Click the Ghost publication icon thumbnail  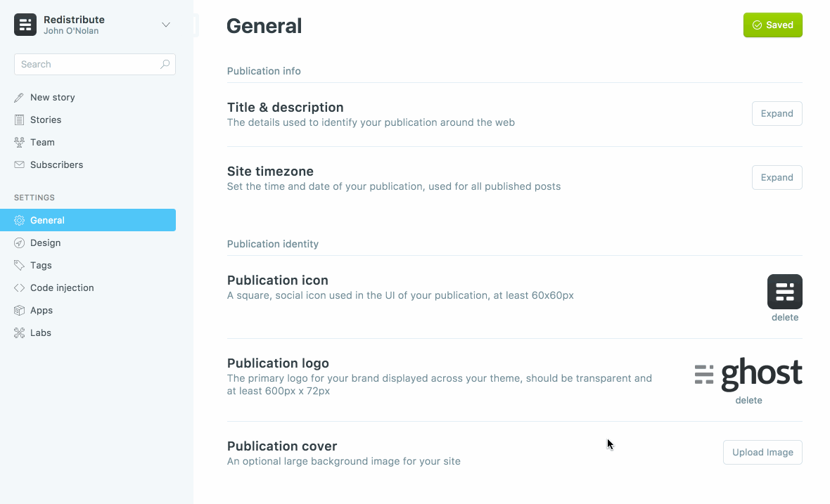click(784, 291)
